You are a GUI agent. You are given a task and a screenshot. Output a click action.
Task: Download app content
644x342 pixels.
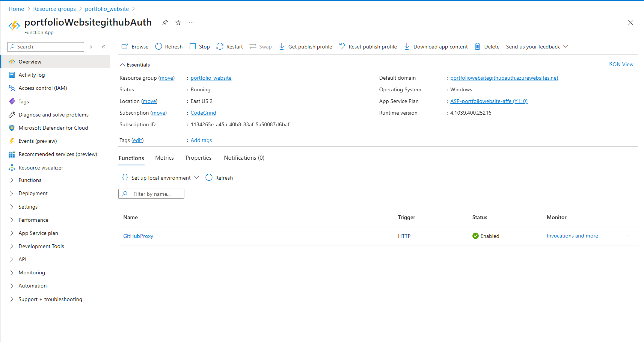[436, 47]
